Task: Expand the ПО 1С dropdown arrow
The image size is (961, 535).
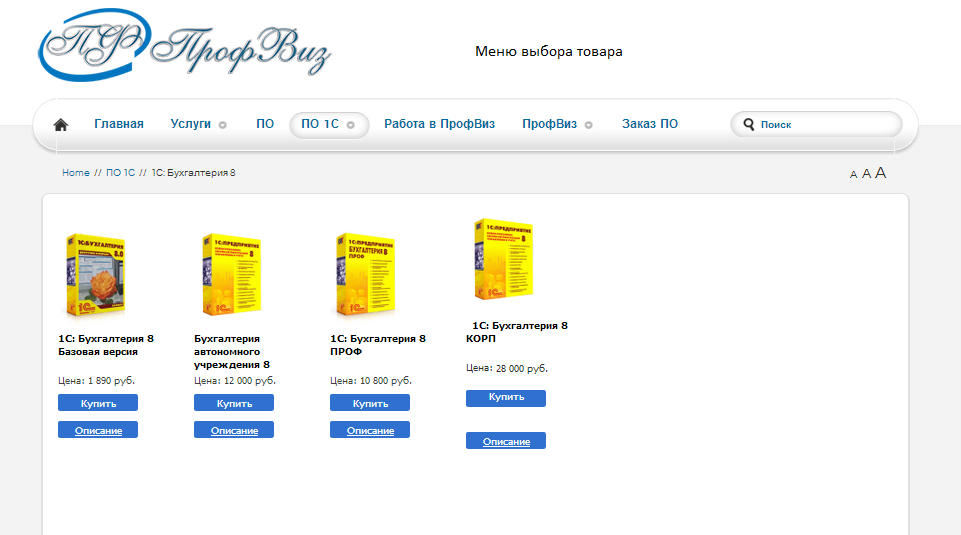Action: [351, 125]
